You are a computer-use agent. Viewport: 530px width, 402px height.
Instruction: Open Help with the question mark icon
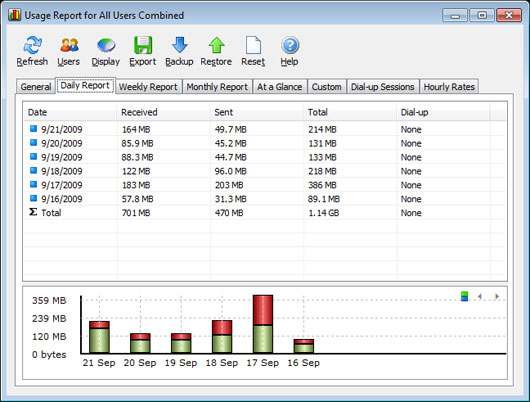pyautogui.click(x=290, y=45)
